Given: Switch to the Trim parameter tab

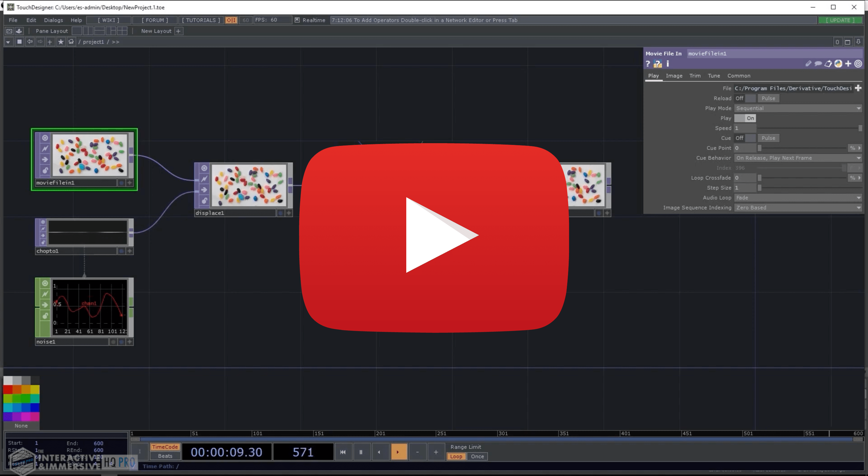Looking at the screenshot, I should [694, 76].
